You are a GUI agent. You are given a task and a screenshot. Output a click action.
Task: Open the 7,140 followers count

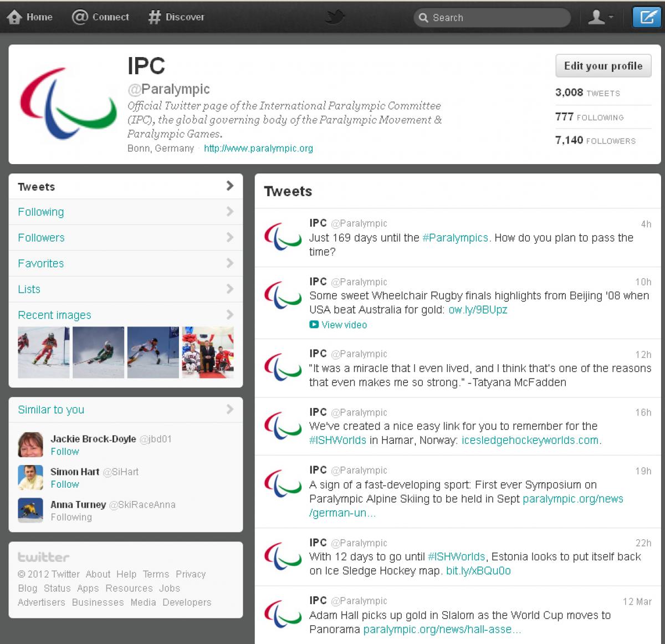(x=595, y=140)
